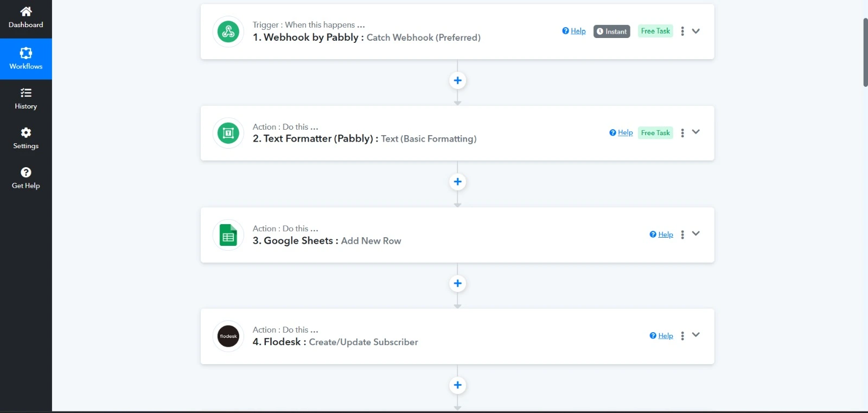Add step after Webhook trigger with plus
868x413 pixels.
(457, 80)
